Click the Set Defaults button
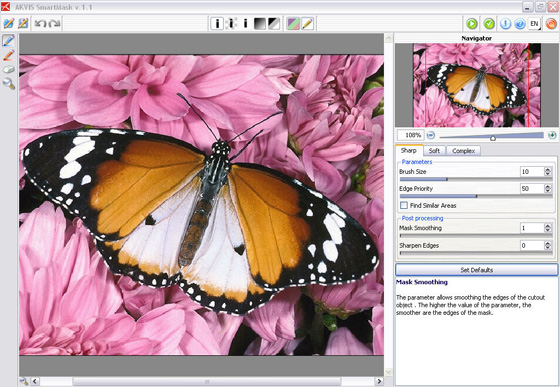This screenshot has height=387, width=560. 476,270
